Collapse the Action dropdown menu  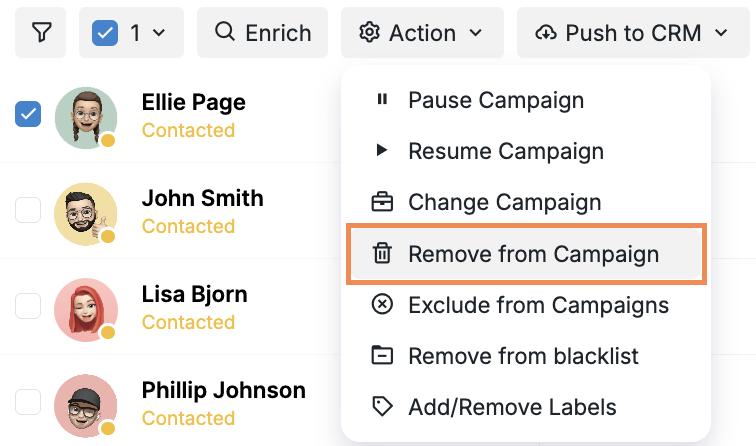click(421, 33)
